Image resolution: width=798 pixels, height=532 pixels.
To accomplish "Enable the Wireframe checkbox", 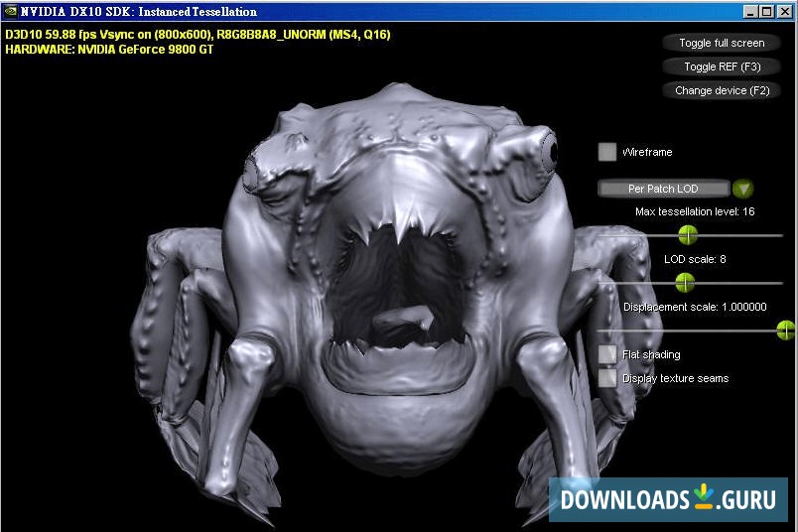I will click(606, 152).
